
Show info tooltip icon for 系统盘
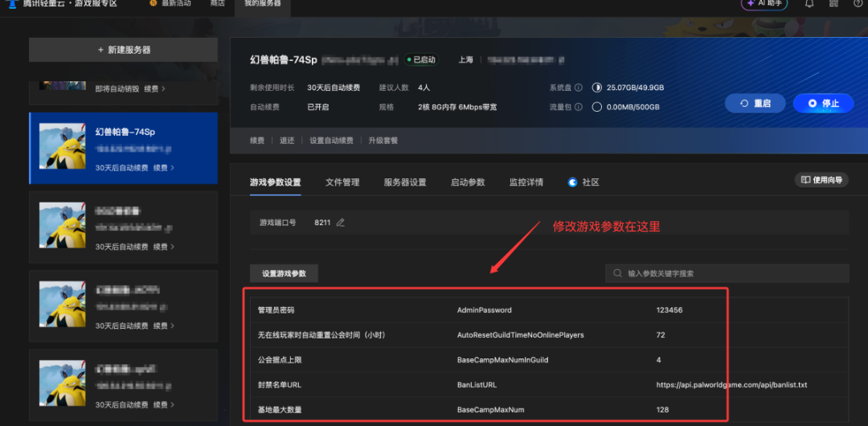579,88
